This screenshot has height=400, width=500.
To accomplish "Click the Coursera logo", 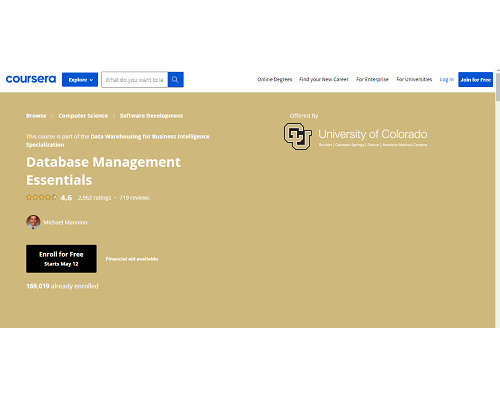I will click(31, 79).
